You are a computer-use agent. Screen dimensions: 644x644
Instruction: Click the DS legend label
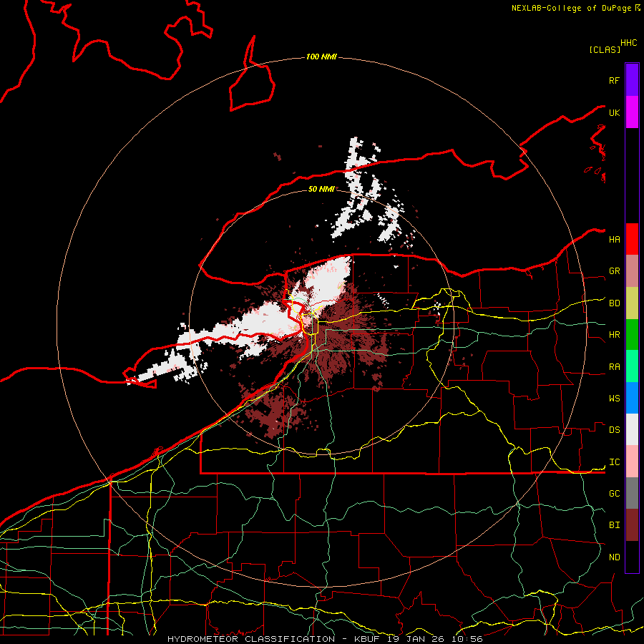point(614,430)
